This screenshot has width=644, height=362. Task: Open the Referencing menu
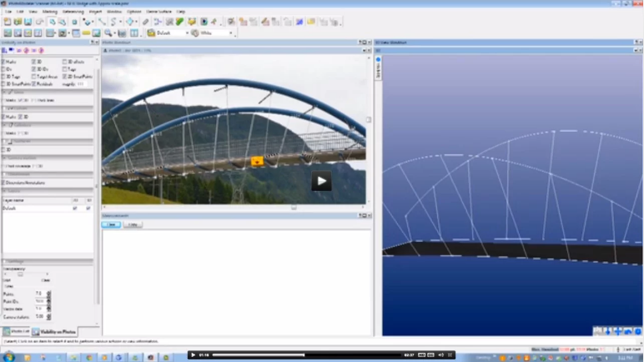(73, 12)
